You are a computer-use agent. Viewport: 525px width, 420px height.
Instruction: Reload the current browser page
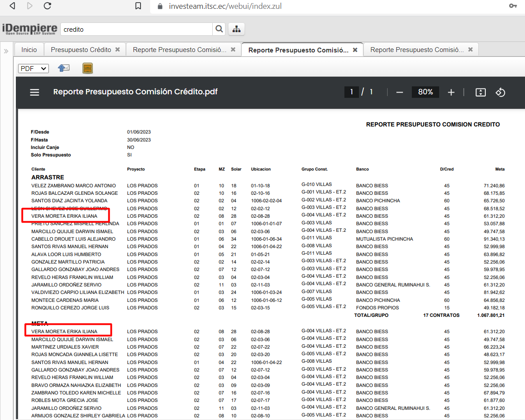47,6
